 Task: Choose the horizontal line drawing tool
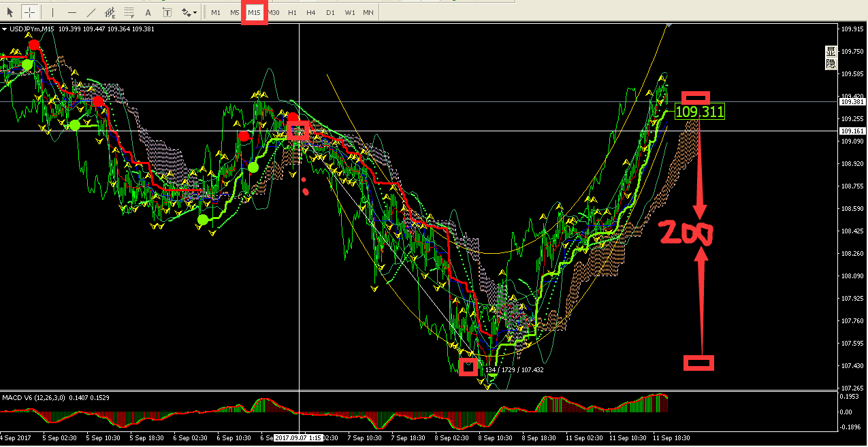72,12
